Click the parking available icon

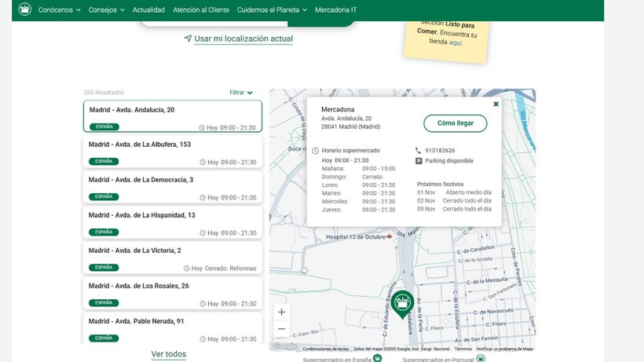(419, 161)
